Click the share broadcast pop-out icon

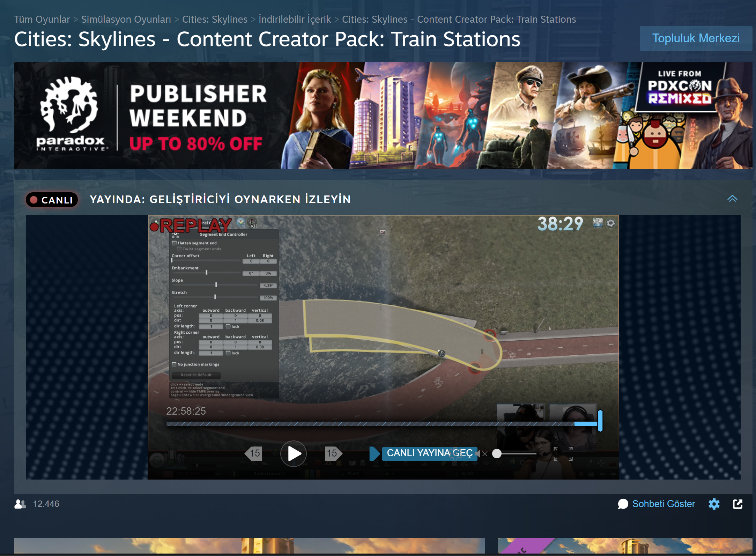pyautogui.click(x=738, y=504)
